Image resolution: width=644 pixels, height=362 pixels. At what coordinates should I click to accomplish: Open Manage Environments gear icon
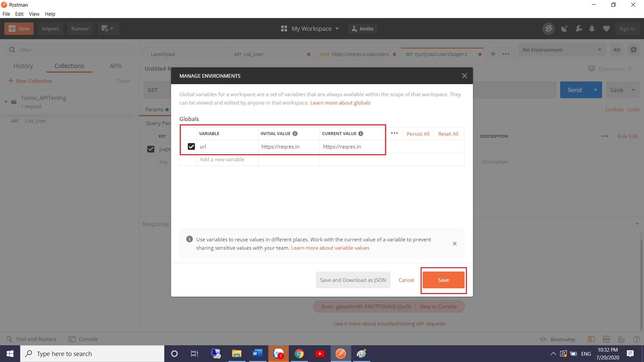[633, 50]
